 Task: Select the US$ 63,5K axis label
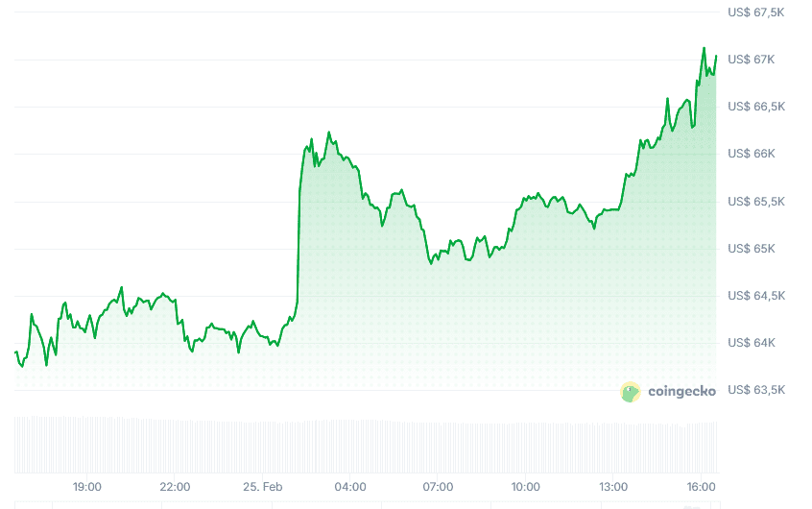point(757,390)
